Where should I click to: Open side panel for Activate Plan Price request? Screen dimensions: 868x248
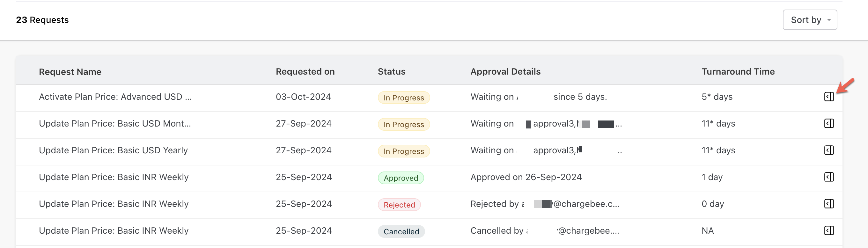pos(828,97)
